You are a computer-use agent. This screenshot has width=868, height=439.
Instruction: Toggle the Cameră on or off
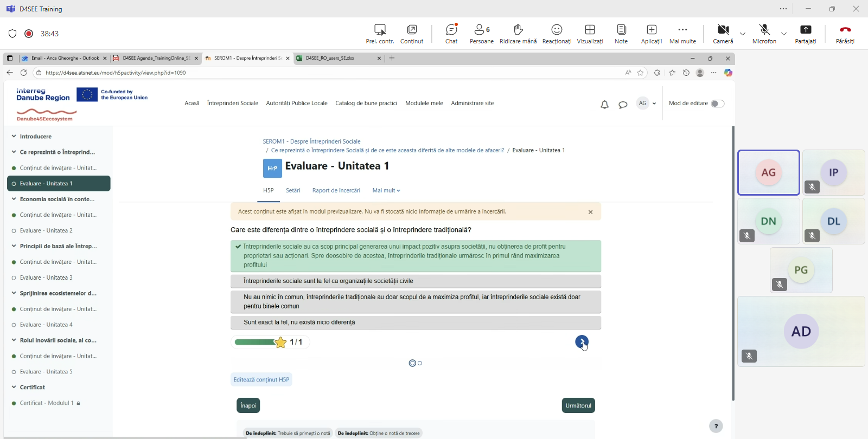723,34
